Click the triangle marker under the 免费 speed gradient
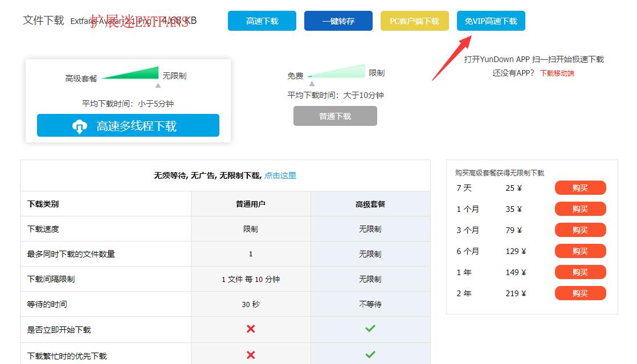This screenshot has width=637, height=364. click(x=312, y=83)
